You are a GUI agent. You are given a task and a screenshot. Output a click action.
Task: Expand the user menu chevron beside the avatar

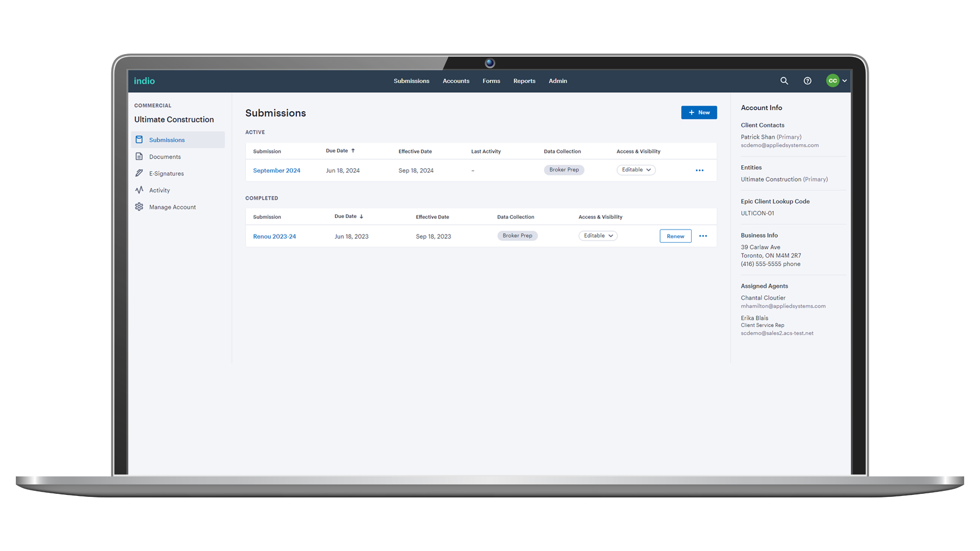[x=845, y=81]
